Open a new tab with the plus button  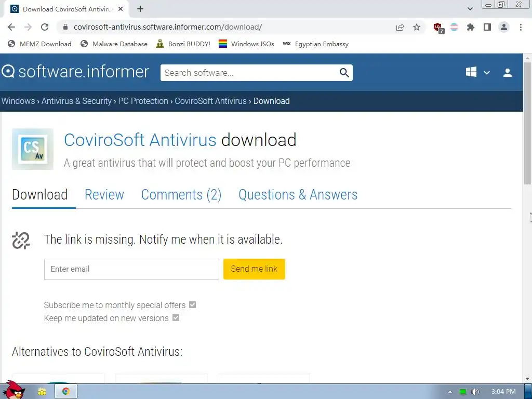click(x=140, y=9)
